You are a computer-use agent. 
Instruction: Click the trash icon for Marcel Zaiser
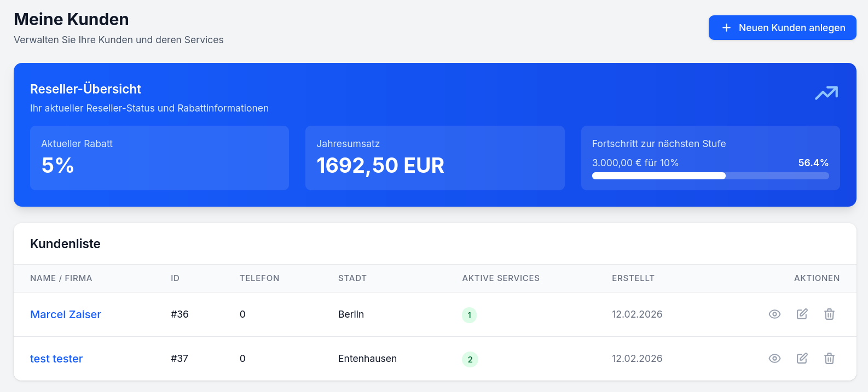(829, 314)
